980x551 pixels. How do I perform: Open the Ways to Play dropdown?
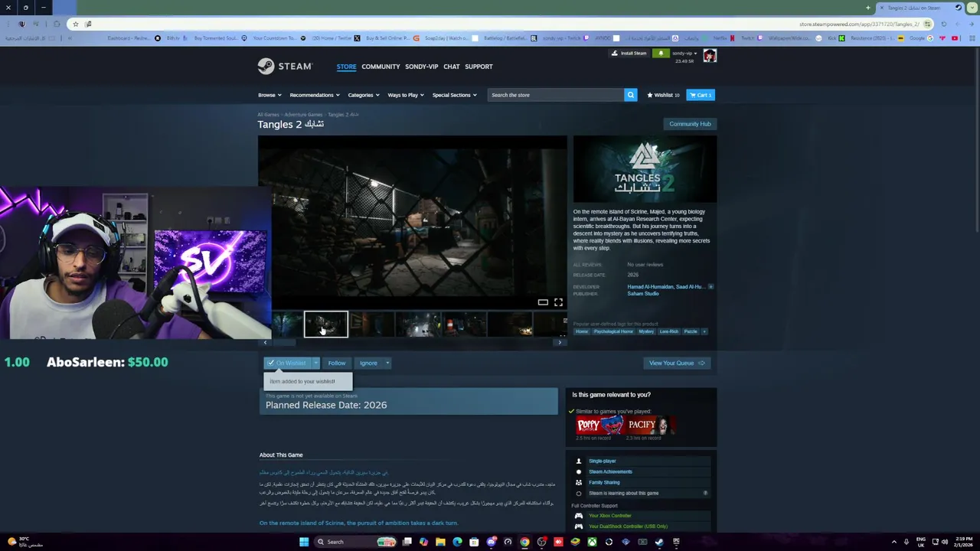pyautogui.click(x=406, y=95)
